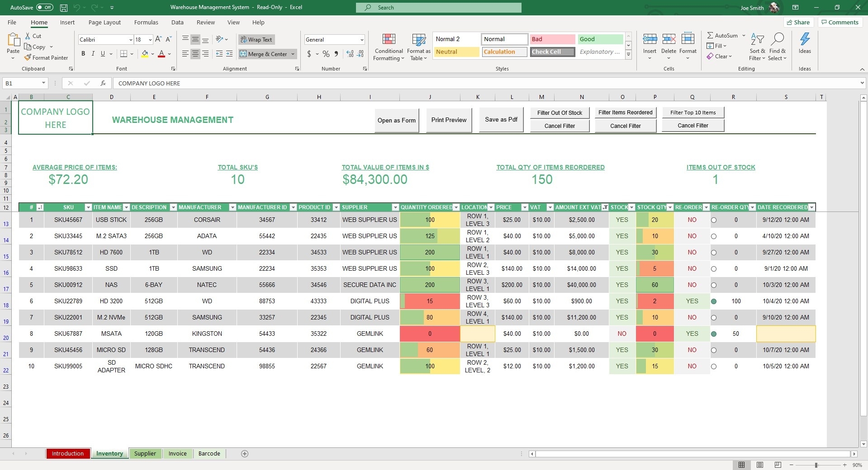Open the Fill Color swatch menu
This screenshot has width=868, height=470.
152,54
